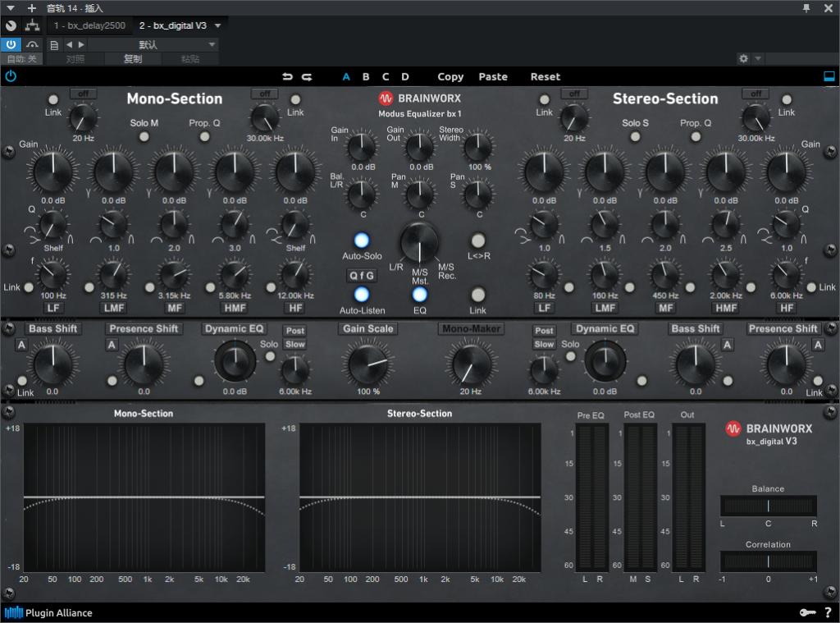
Task: Click the redo arrow icon
Action: (307, 76)
